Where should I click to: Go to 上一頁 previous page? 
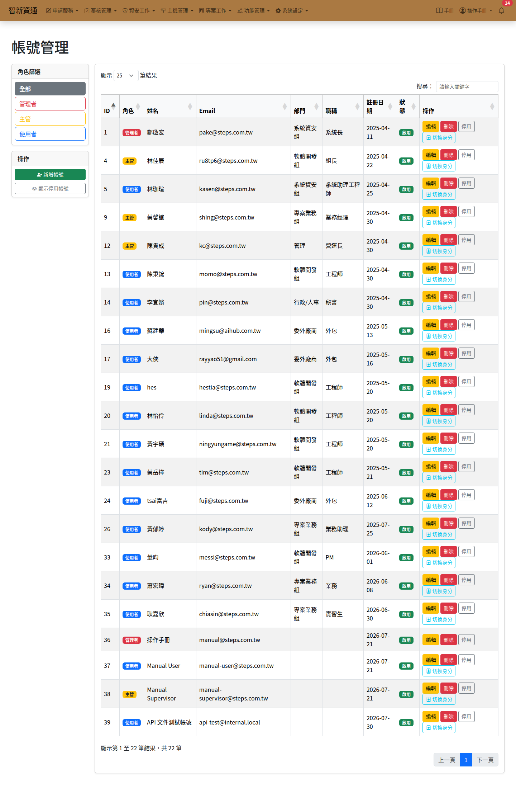click(447, 760)
